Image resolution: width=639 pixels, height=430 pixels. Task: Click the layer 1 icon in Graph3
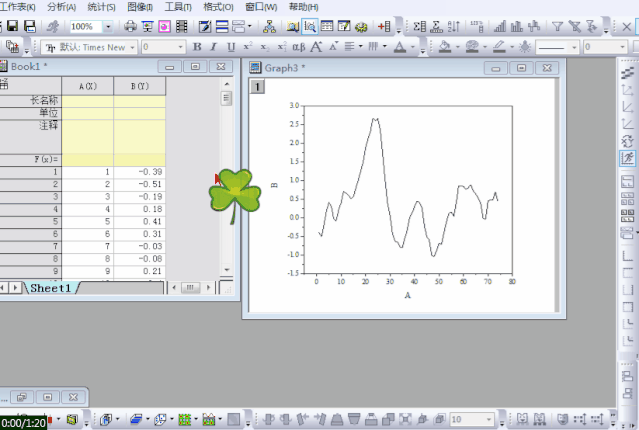(257, 87)
